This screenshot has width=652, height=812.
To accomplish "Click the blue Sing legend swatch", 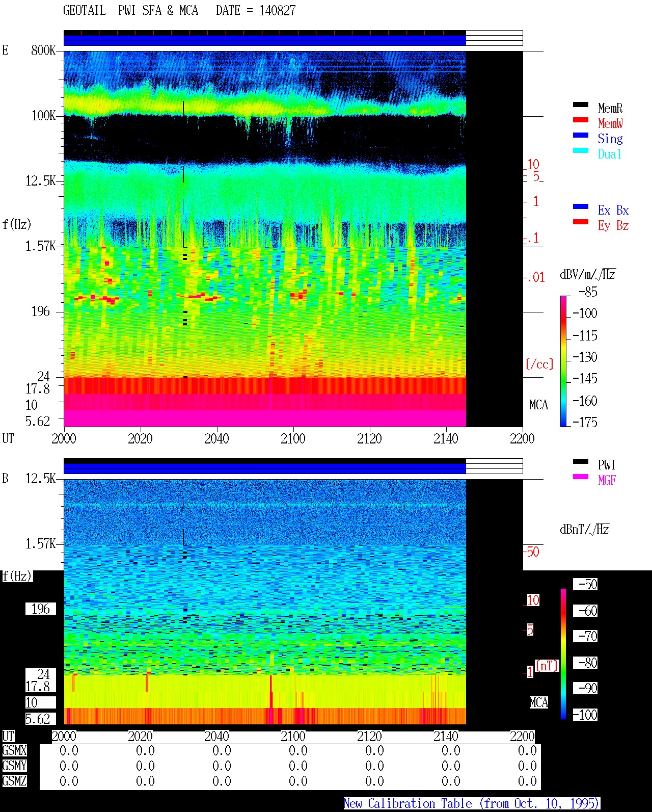I will (x=581, y=135).
